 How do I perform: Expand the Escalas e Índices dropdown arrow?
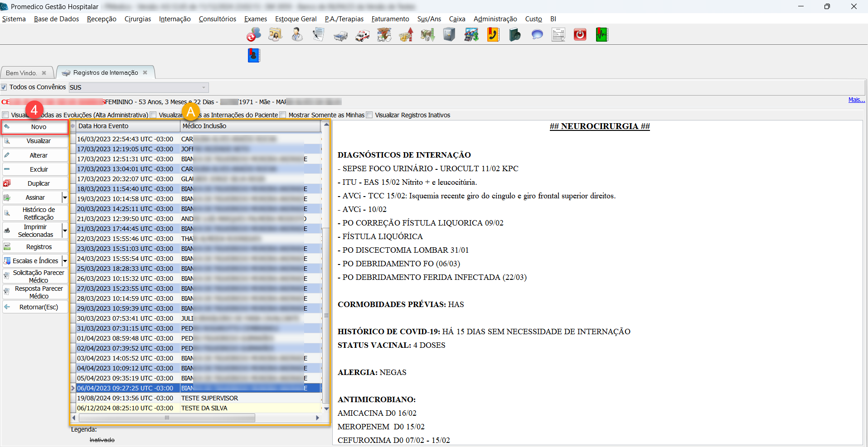(x=65, y=261)
